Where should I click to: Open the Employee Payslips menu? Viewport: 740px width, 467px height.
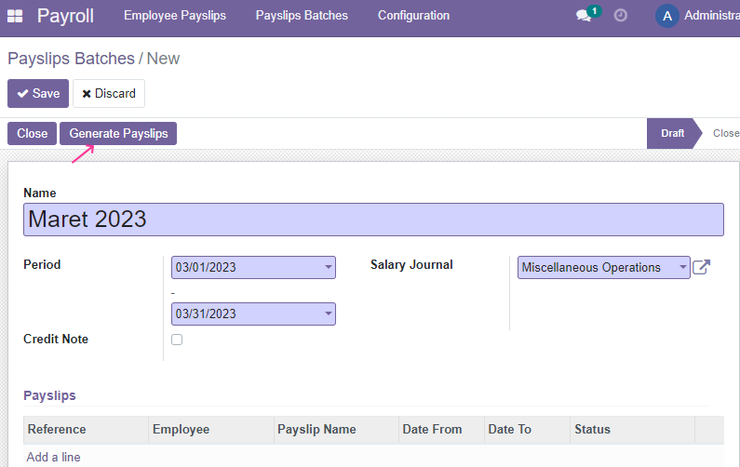[x=175, y=16]
